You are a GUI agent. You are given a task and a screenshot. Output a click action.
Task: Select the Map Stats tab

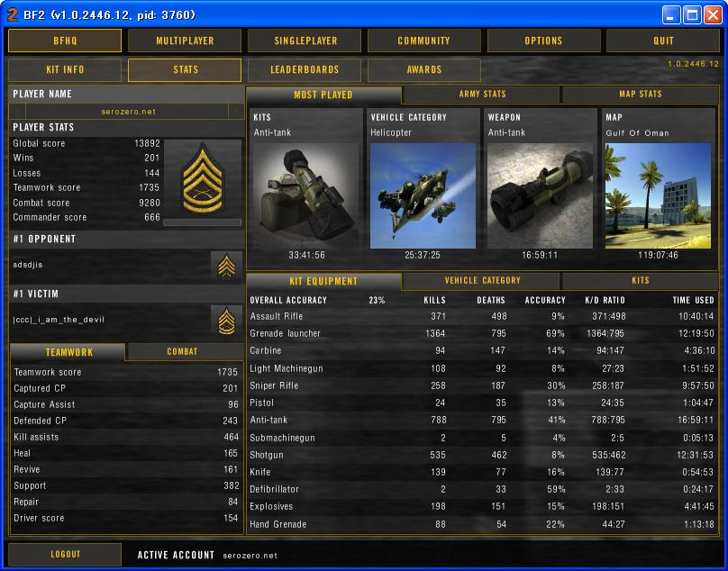[641, 95]
